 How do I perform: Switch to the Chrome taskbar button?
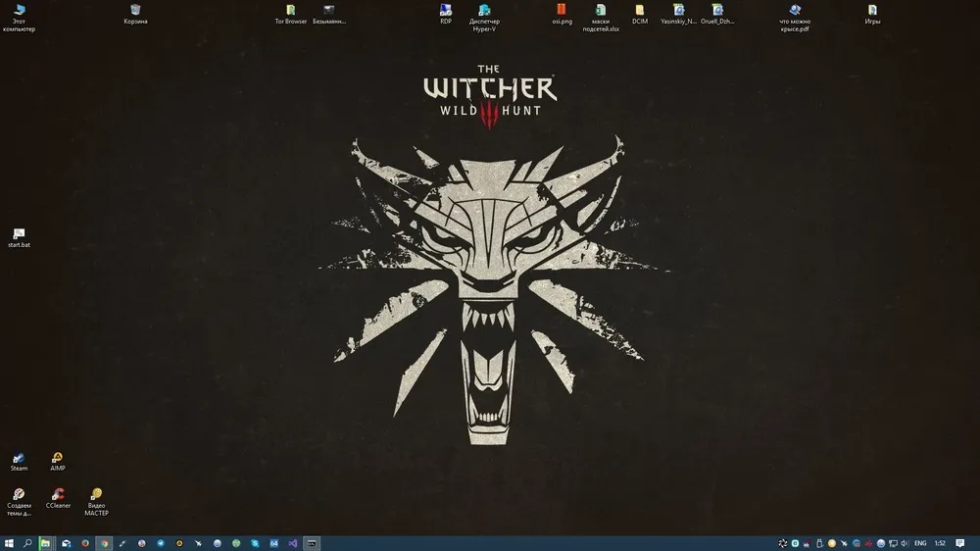click(x=104, y=543)
